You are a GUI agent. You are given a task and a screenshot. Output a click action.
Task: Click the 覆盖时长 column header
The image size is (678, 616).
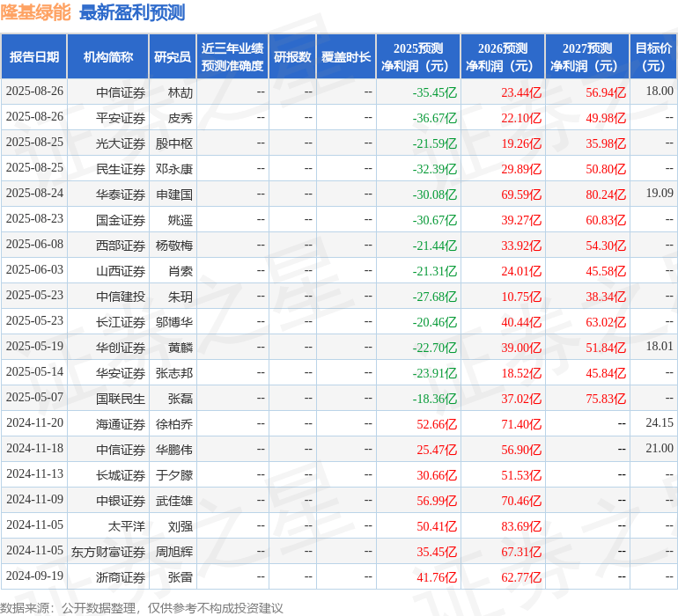(x=346, y=56)
